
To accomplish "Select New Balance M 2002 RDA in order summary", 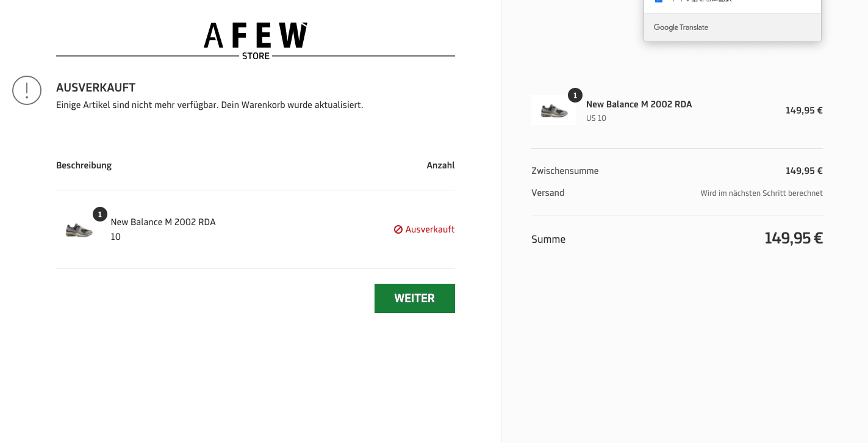I will tap(639, 104).
